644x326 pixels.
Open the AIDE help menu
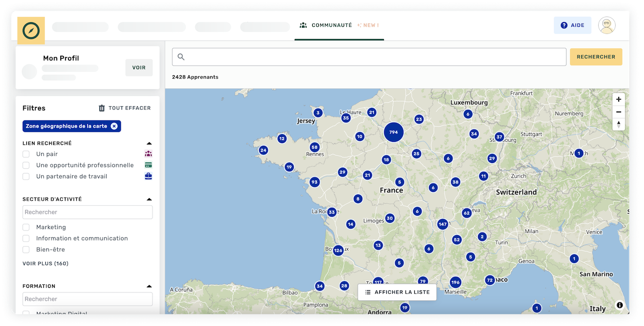click(572, 25)
